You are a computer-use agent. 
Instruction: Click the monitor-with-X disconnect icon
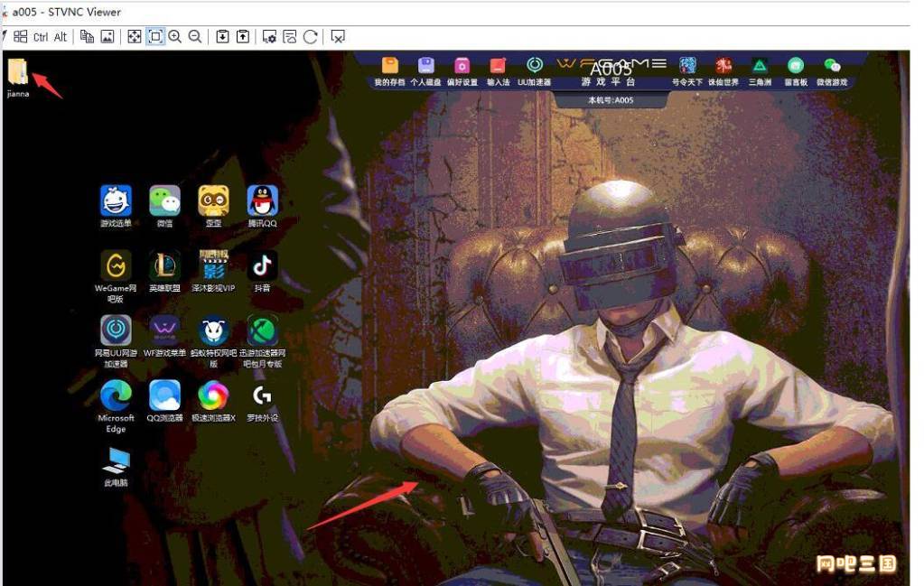point(338,36)
